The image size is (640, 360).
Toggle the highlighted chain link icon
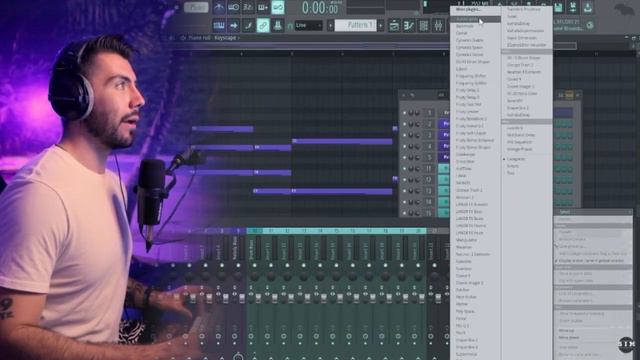tap(263, 26)
